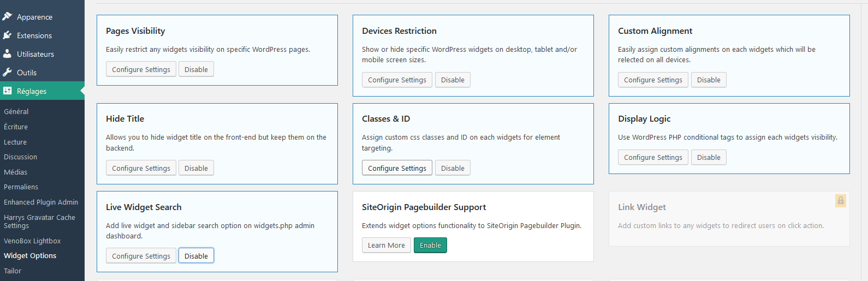Click the Link Widget description text

(x=721, y=225)
